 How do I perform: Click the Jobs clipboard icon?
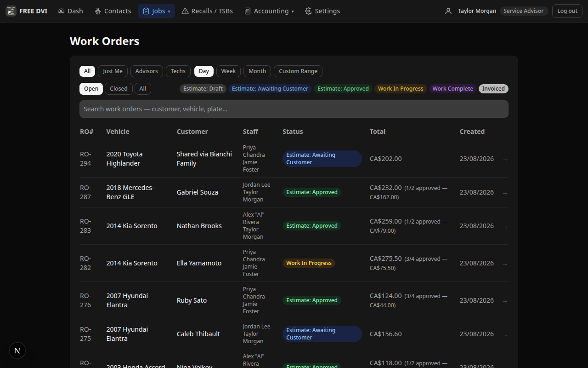point(146,11)
